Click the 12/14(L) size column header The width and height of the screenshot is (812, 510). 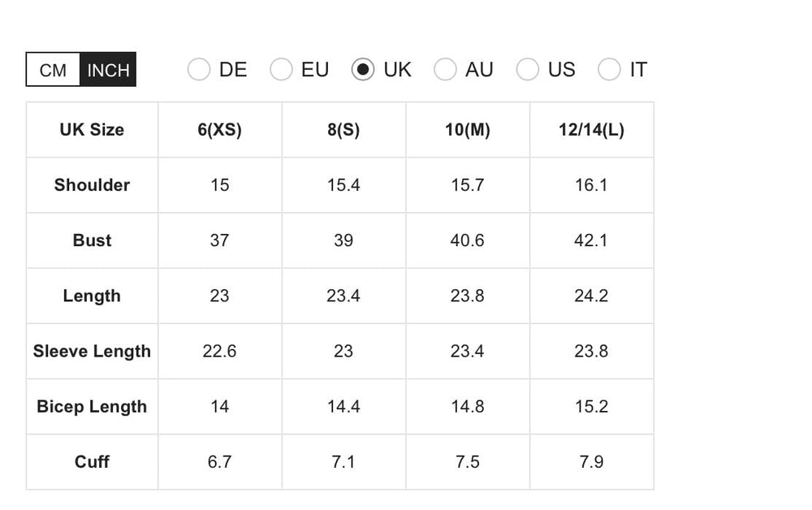click(591, 130)
